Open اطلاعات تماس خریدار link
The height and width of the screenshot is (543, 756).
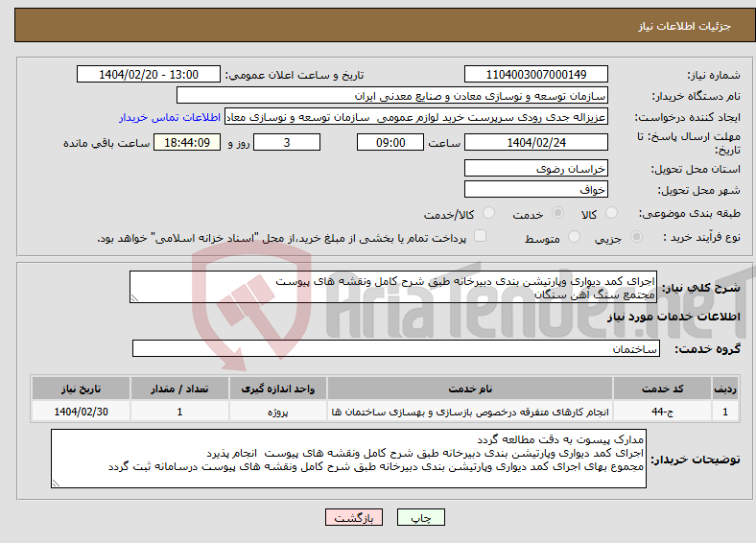pos(170,117)
